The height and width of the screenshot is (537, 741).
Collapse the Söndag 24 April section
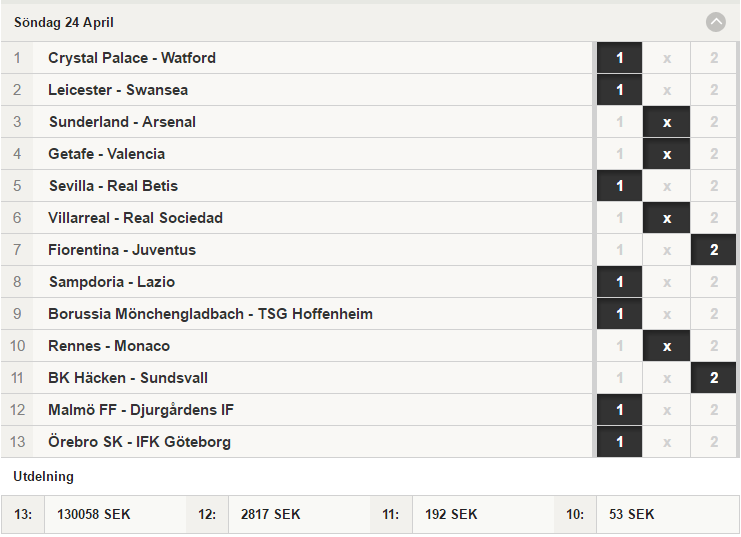coord(715,22)
